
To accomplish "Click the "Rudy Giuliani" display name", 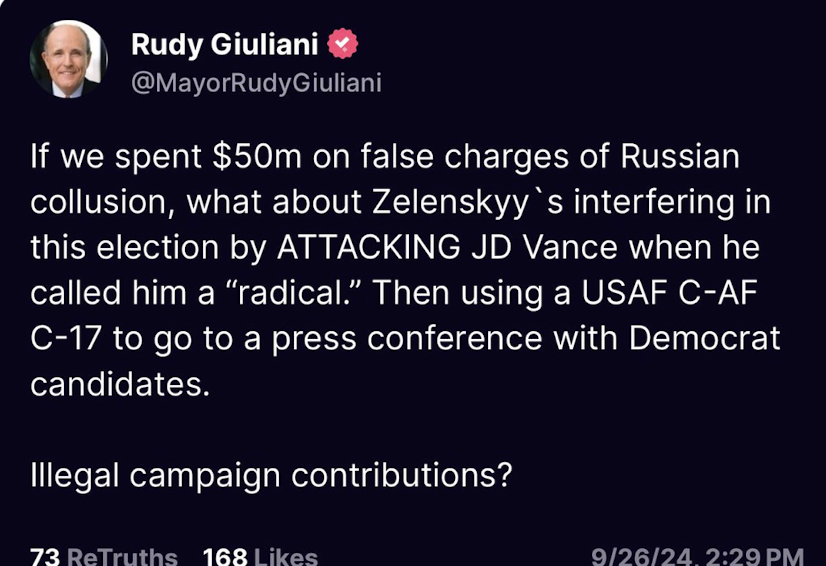I will click(226, 44).
